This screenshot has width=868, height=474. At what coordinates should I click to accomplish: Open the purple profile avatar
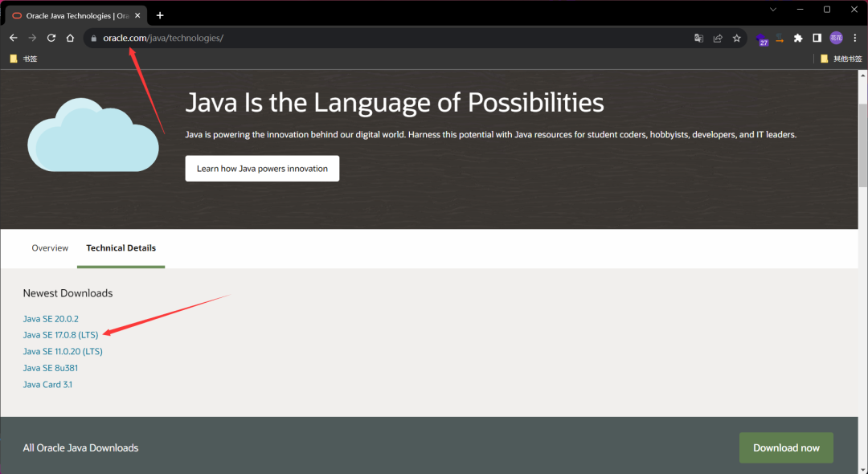(836, 39)
